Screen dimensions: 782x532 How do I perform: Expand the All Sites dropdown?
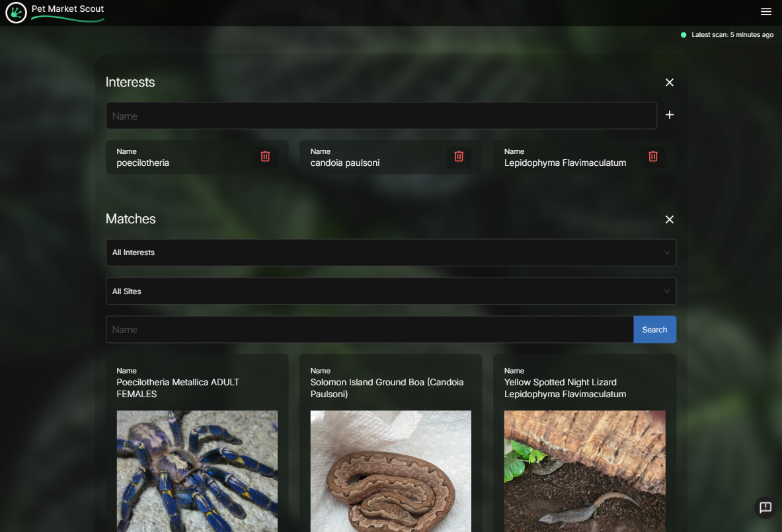[390, 291]
